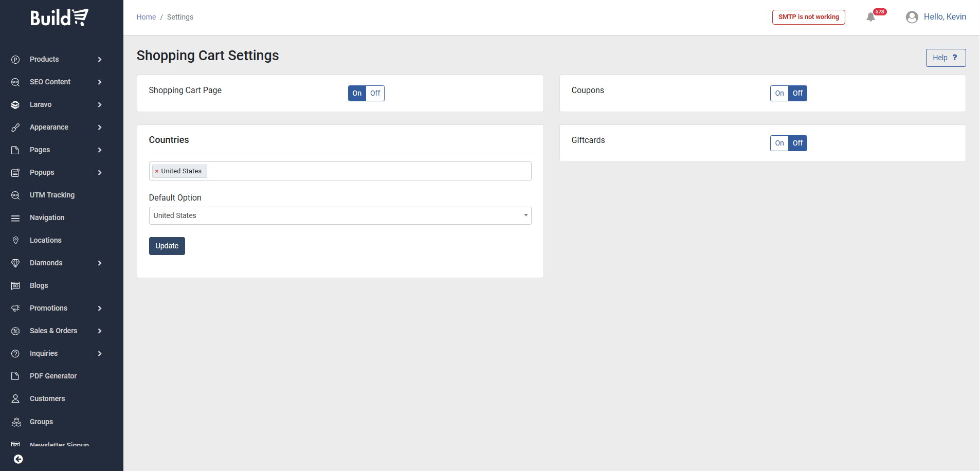Open Groups menu item
980x471 pixels.
pos(41,422)
